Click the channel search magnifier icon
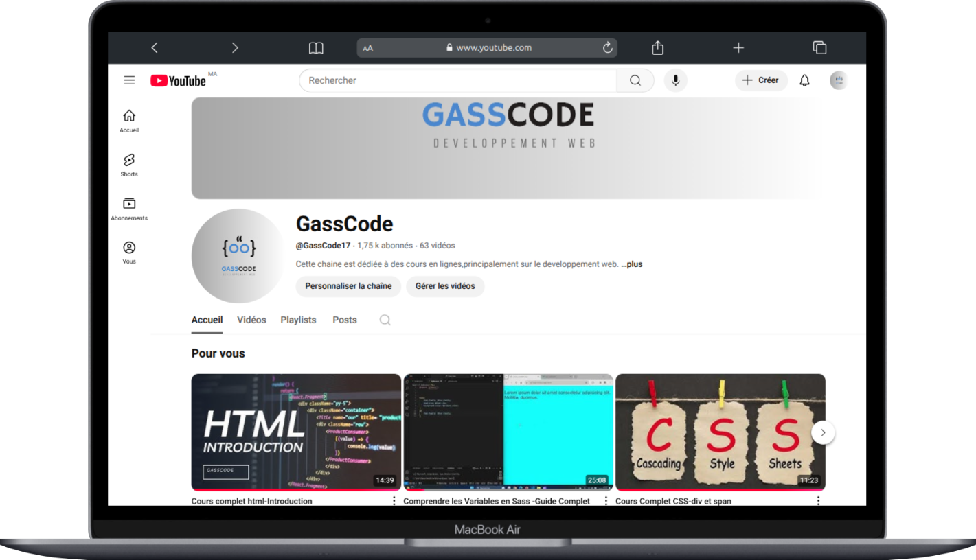Screen dimensions: 976x560 (x=385, y=320)
